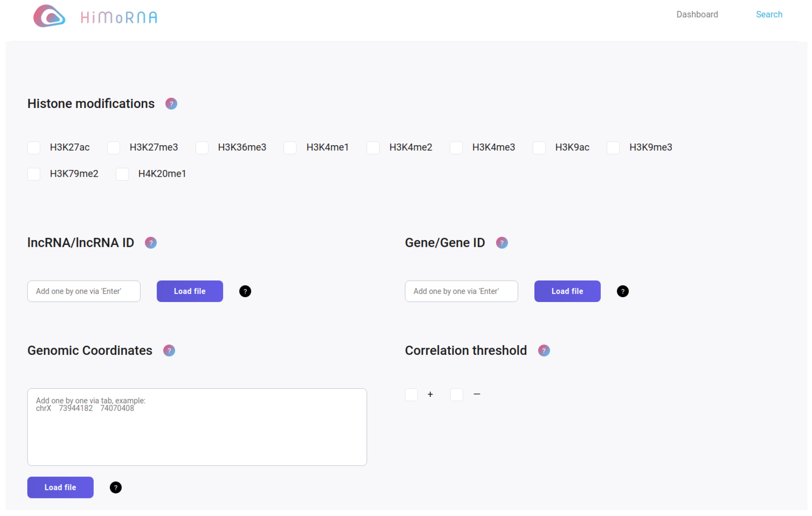Check the negative (−) correlation checkbox
The height and width of the screenshot is (516, 812).
[x=456, y=394]
